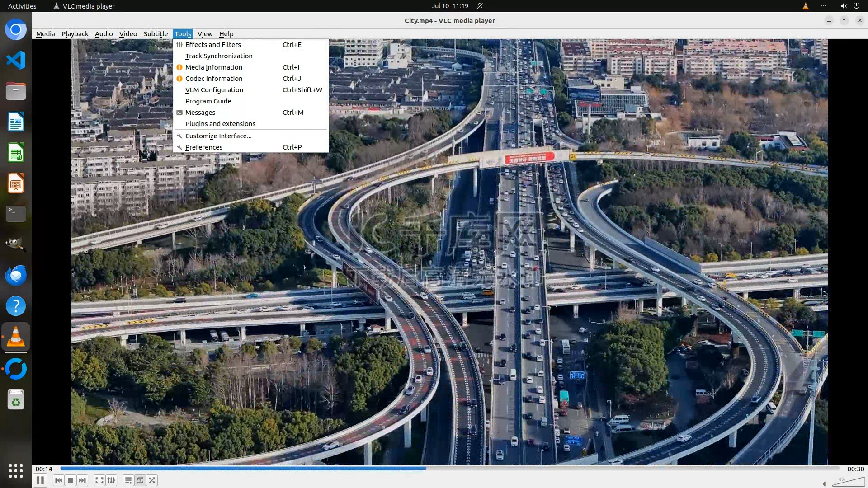Click the mute speaker icon by the volume

(x=825, y=483)
